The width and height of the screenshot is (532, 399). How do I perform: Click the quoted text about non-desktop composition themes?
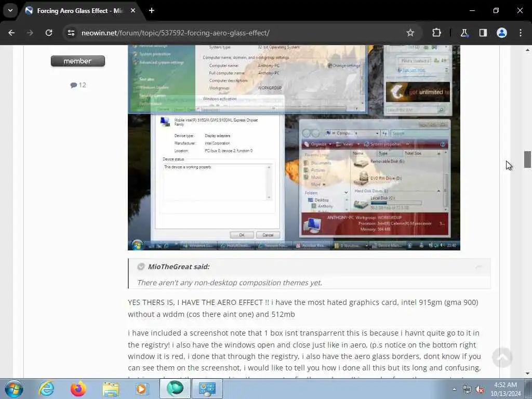230,283
